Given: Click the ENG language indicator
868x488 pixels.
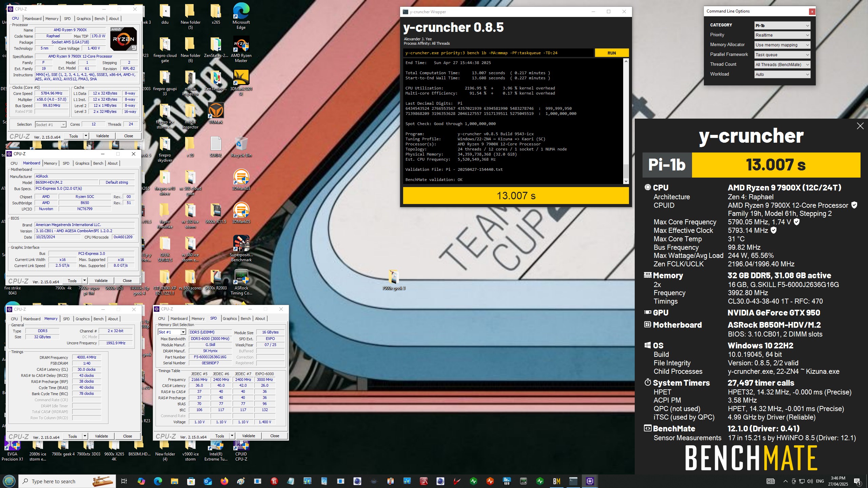Looking at the screenshot, I should [820, 481].
